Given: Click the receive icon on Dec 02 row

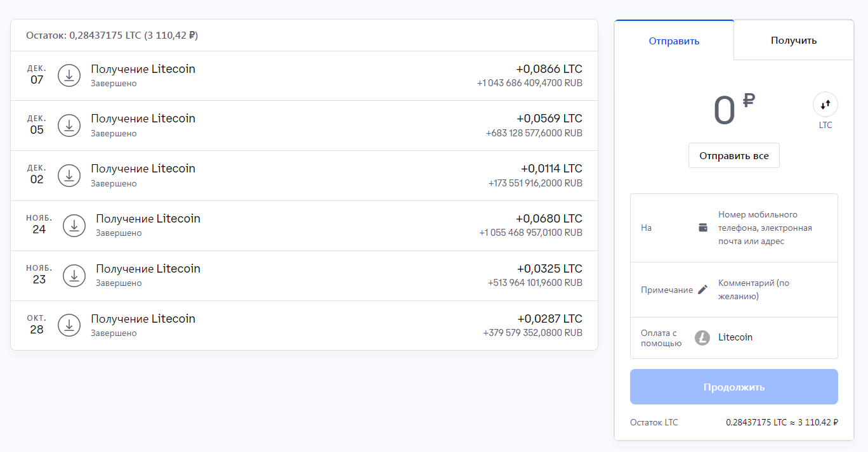Looking at the screenshot, I should [x=69, y=176].
